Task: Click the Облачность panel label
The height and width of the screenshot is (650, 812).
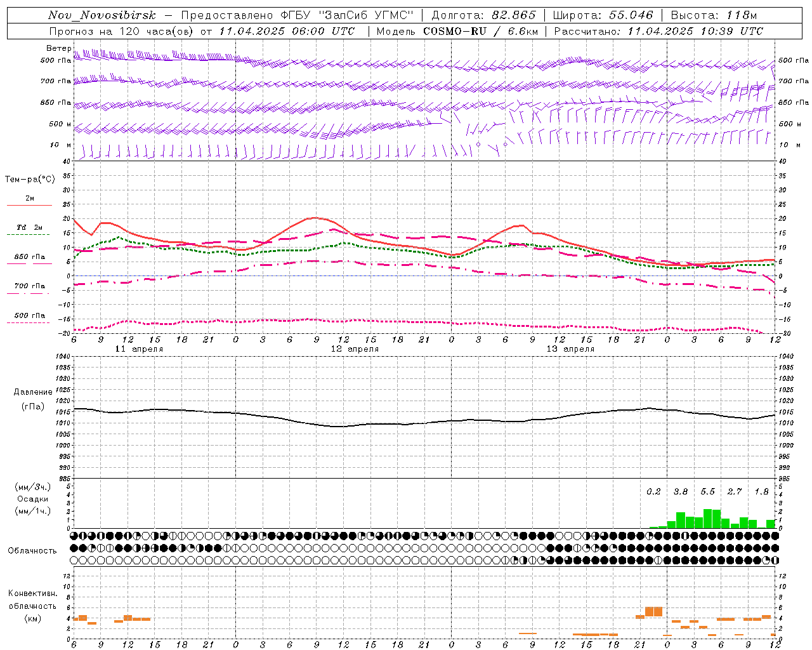Action: tap(32, 551)
